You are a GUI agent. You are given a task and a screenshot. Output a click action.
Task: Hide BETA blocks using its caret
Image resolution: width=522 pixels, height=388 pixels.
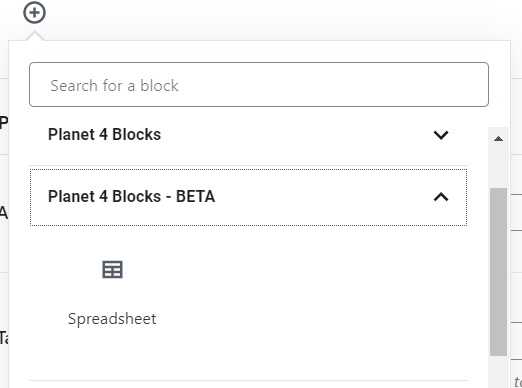pyautogui.click(x=441, y=197)
